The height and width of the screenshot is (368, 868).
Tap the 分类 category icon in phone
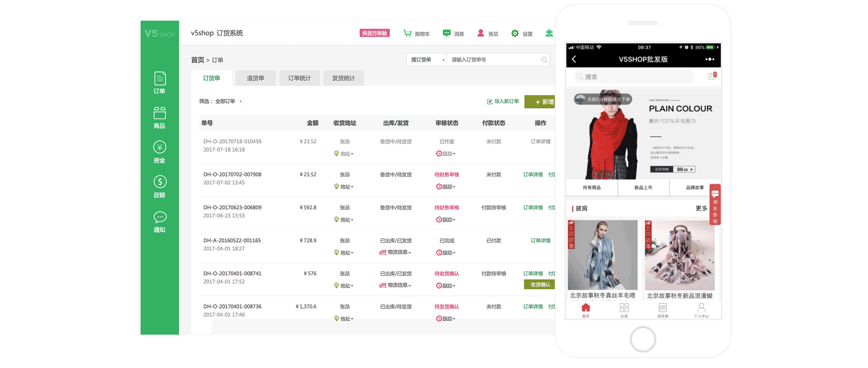(x=624, y=311)
